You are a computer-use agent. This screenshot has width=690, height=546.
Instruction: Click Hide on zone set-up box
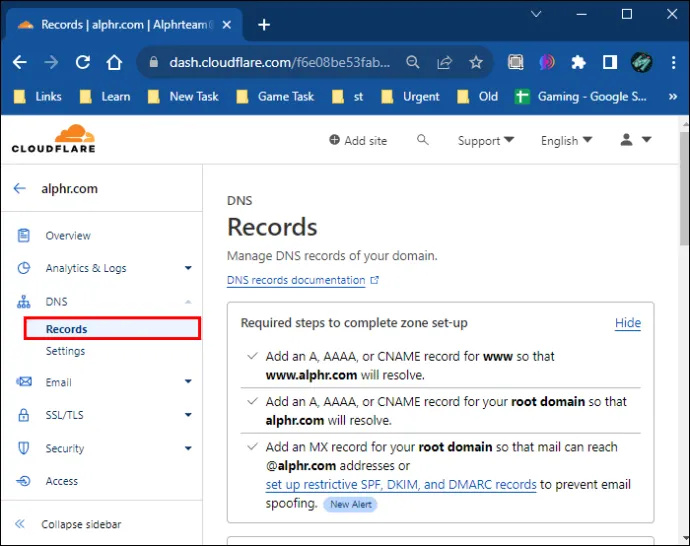point(628,323)
